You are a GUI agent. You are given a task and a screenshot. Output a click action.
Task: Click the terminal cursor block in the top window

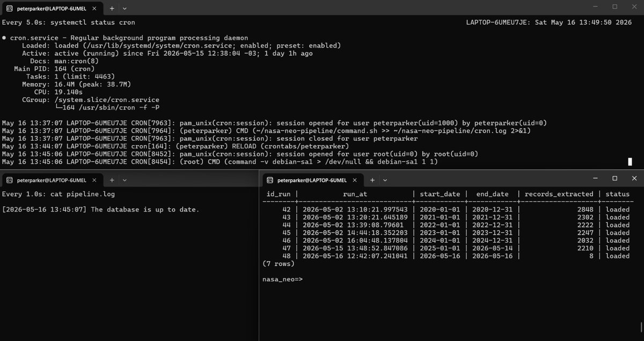630,162
